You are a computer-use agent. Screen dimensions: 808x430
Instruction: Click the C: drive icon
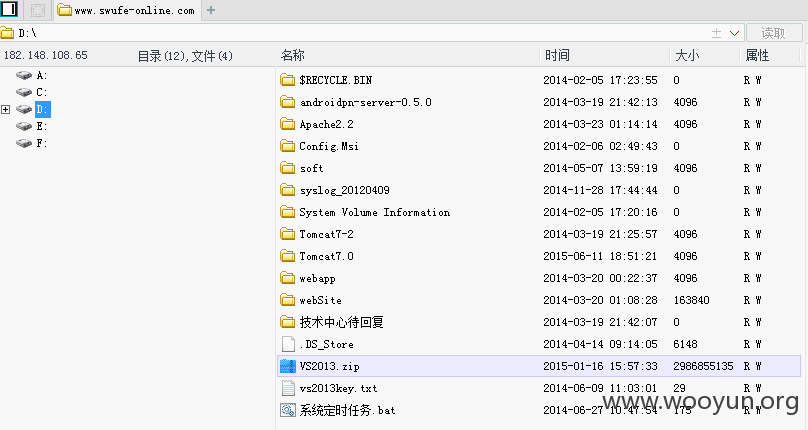coord(24,92)
